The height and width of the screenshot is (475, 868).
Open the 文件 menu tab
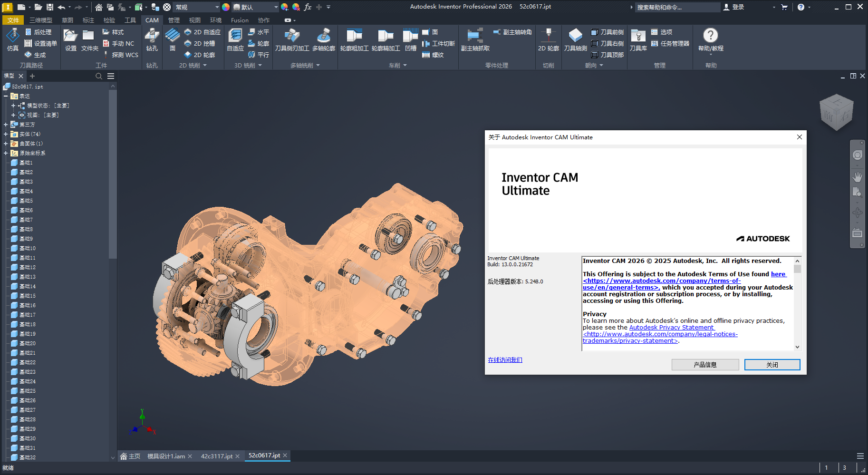(13, 20)
